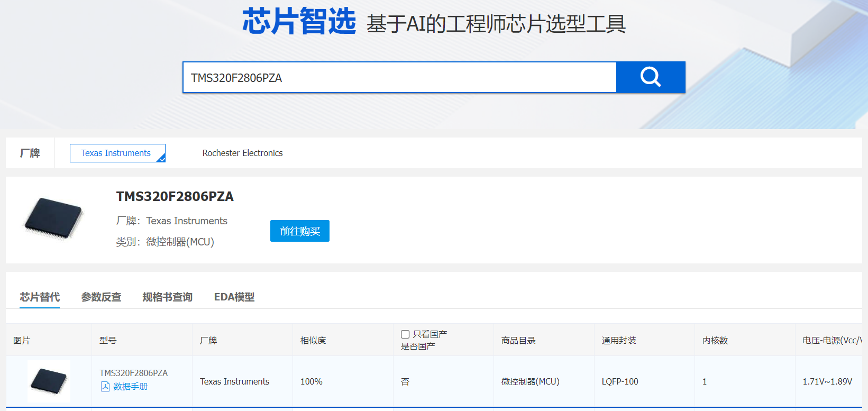Click the search input with TMS320F2806PZA
868x411 pixels.
pos(400,77)
